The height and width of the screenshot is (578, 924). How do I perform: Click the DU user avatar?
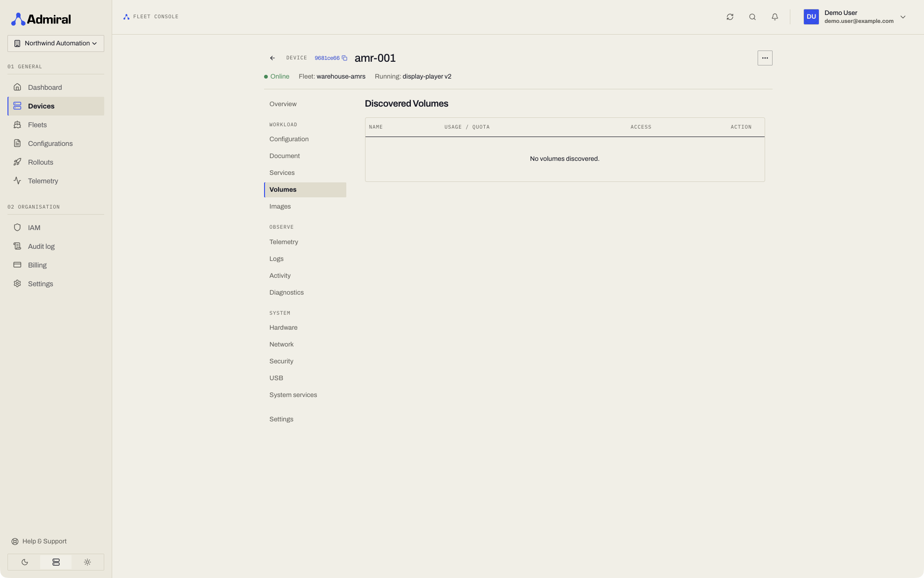(x=811, y=17)
